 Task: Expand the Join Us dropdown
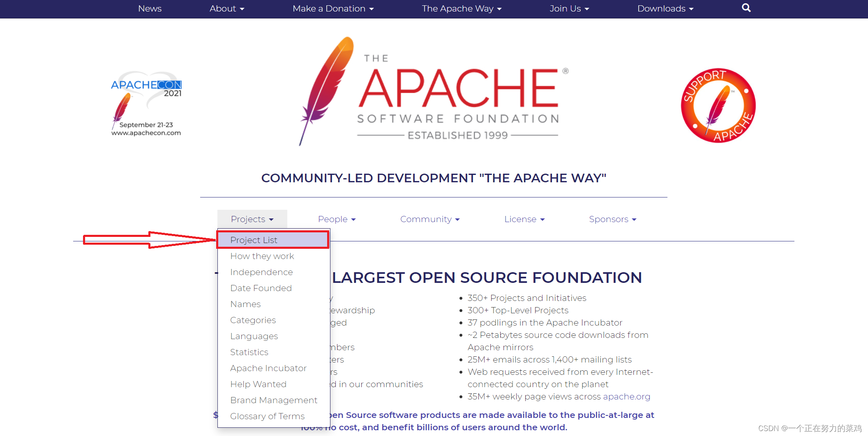pyautogui.click(x=569, y=9)
